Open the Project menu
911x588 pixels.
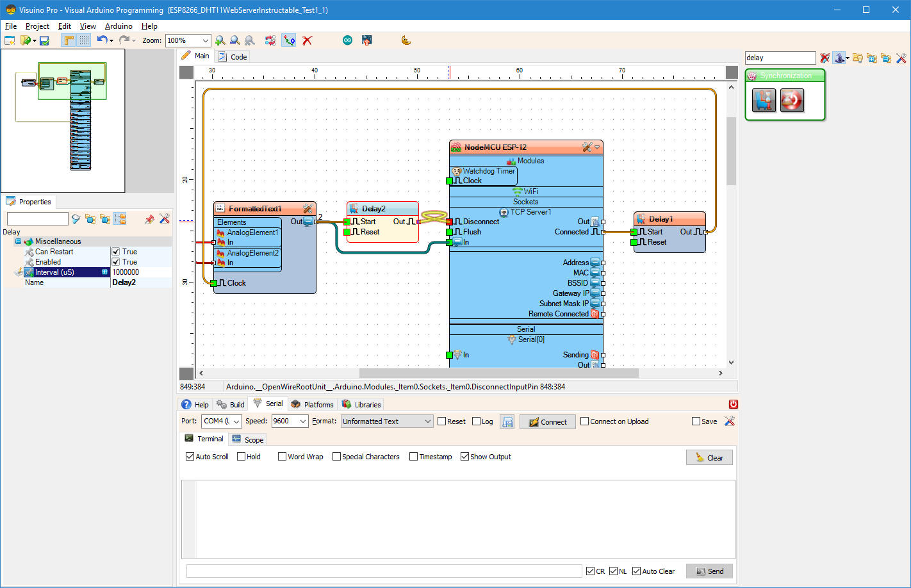tap(37, 26)
